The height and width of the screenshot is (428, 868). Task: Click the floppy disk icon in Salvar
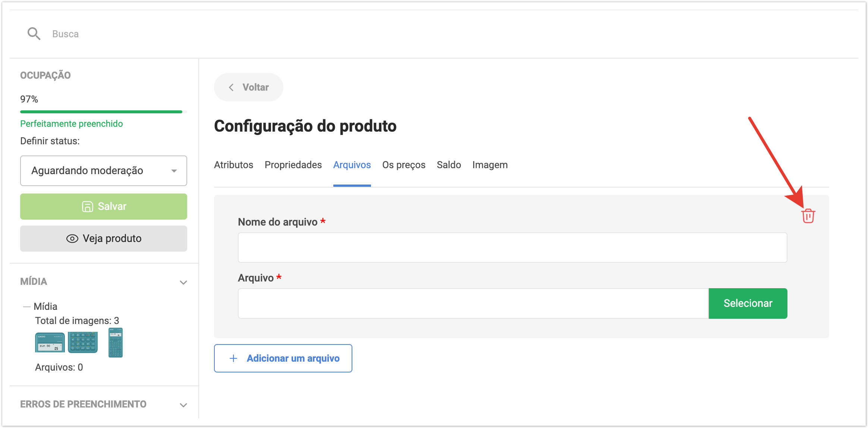[87, 207]
